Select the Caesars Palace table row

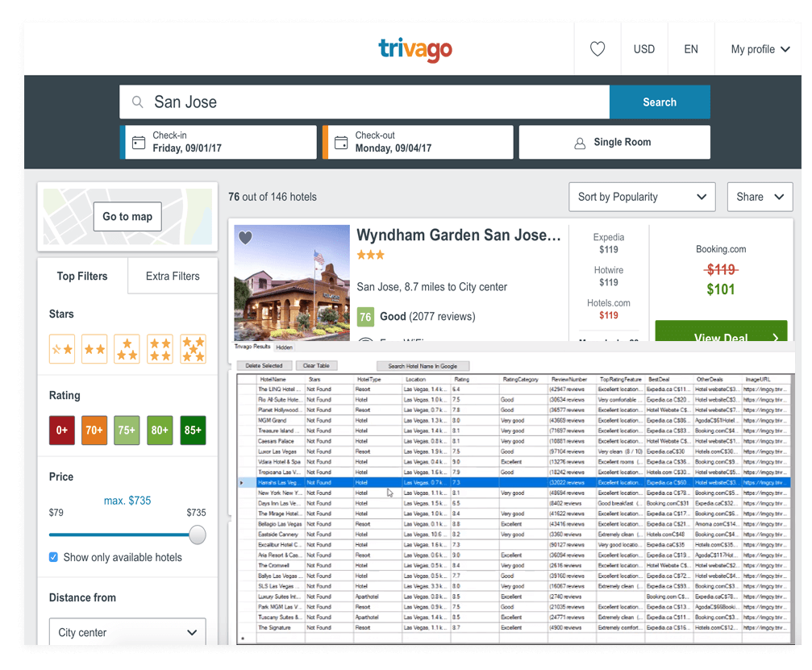[514, 441]
